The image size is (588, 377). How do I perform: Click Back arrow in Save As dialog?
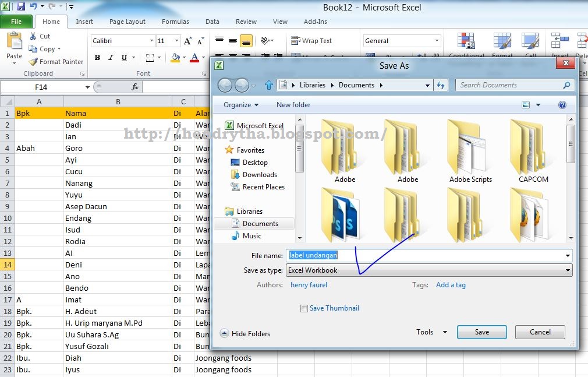[225, 85]
